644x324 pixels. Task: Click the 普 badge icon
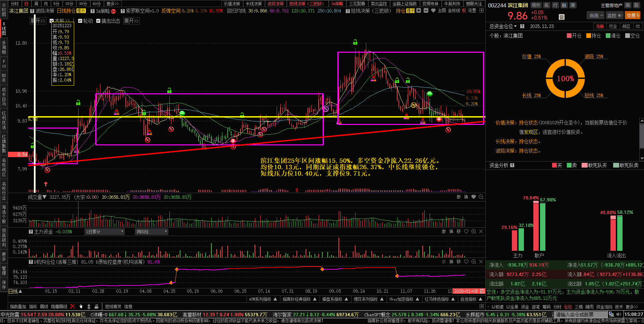[x=561, y=17]
